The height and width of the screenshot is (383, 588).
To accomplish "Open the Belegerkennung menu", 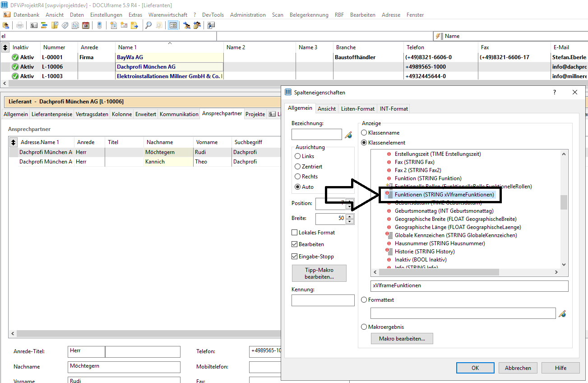I will point(309,15).
